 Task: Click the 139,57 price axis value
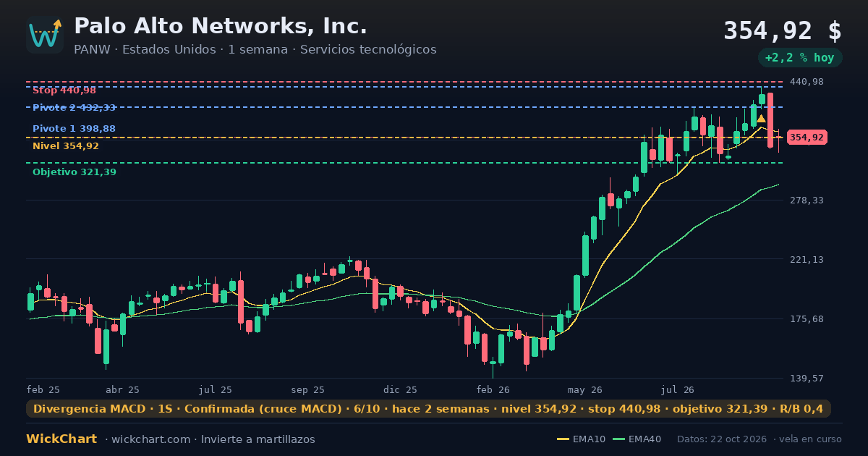807,379
